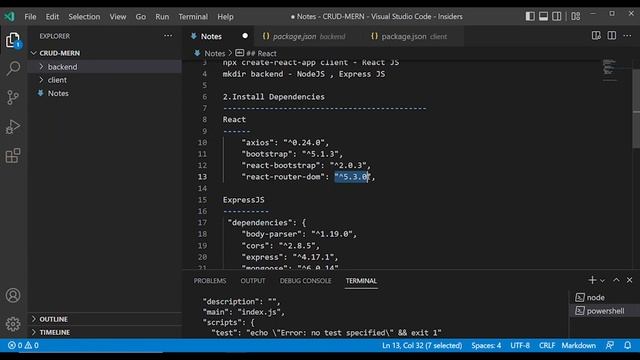Expand the Timeline section

pyautogui.click(x=104, y=332)
